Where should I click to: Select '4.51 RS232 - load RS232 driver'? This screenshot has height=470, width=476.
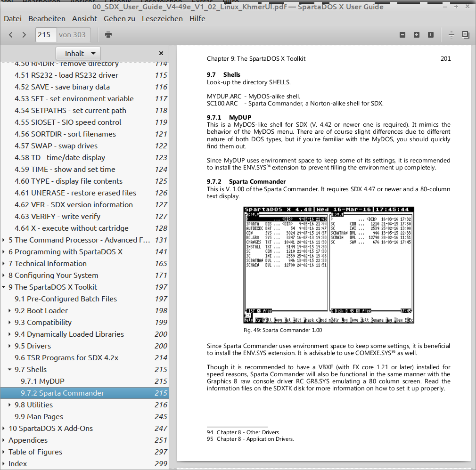point(84,75)
